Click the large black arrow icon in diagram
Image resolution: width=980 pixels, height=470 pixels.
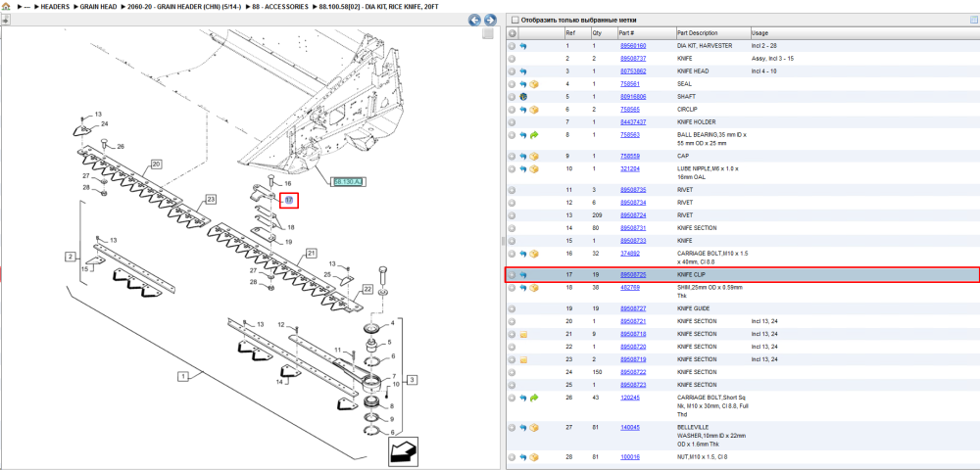pos(403,450)
